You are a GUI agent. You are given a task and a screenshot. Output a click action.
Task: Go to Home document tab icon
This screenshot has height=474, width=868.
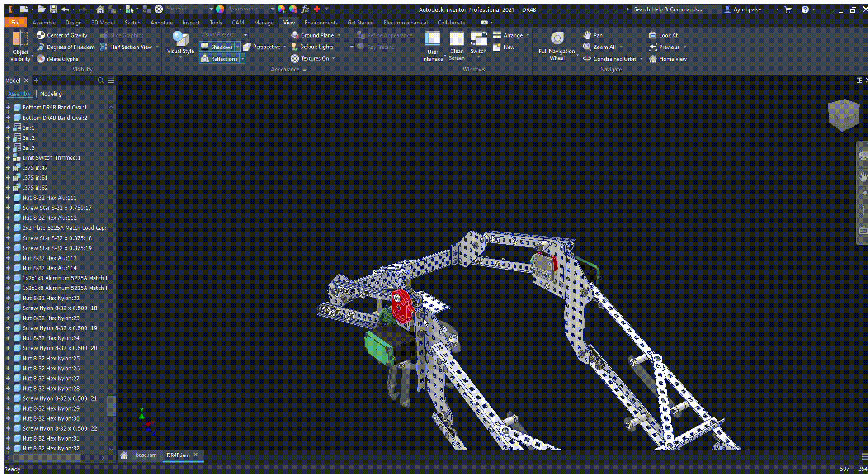(x=124, y=455)
